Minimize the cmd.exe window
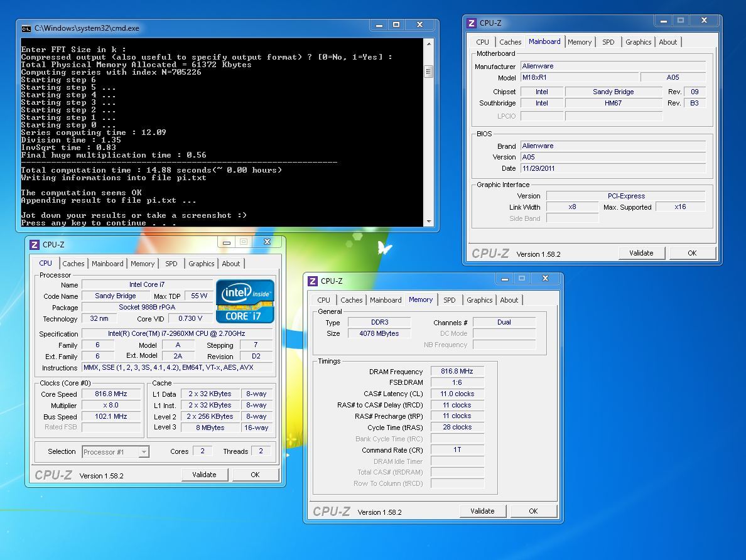The image size is (746, 560). click(x=379, y=24)
